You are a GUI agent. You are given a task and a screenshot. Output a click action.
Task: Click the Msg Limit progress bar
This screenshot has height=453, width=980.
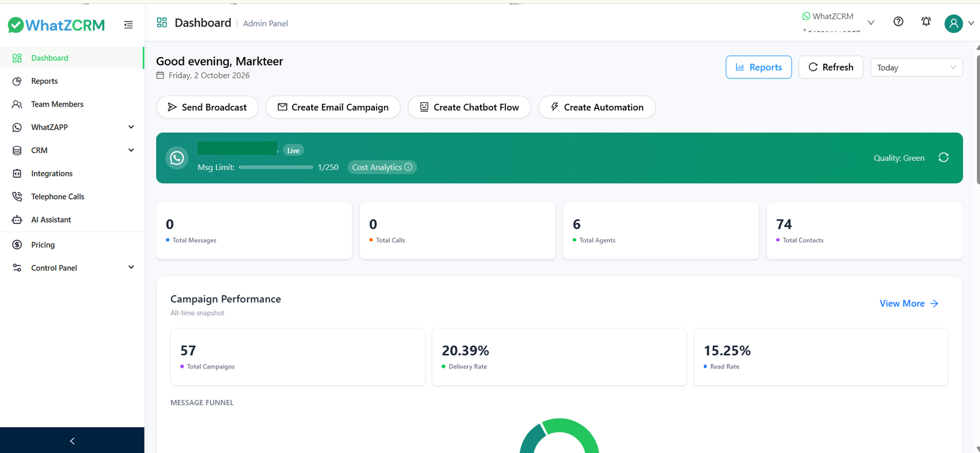pyautogui.click(x=276, y=167)
